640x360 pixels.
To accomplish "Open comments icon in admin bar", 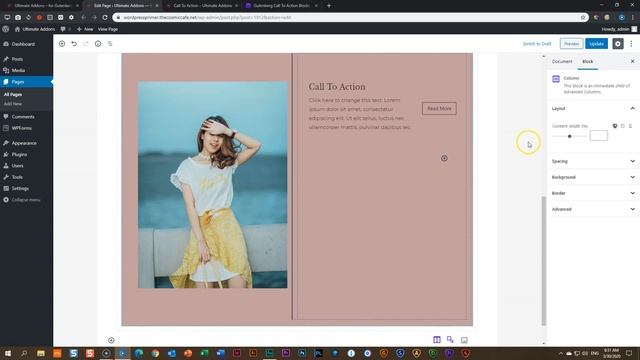I will (x=63, y=29).
